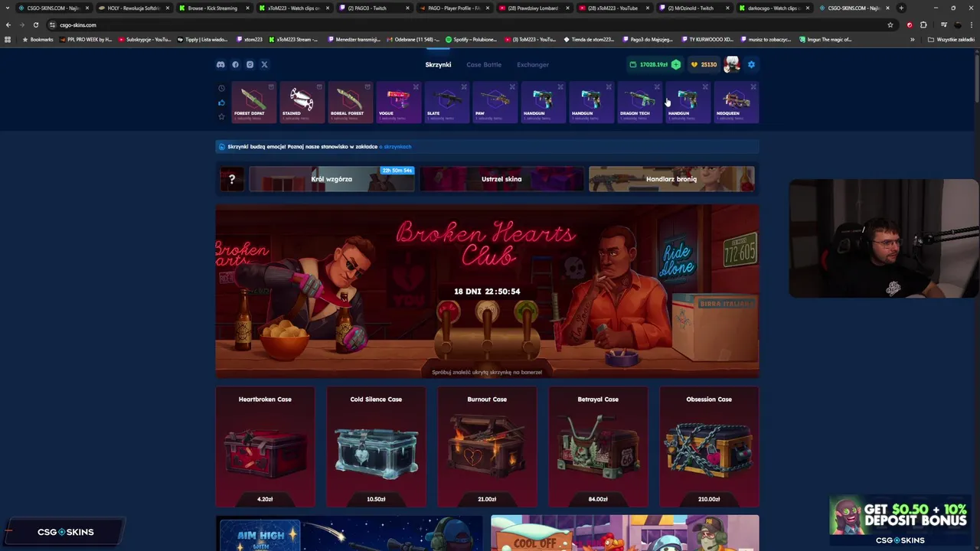Image resolution: width=980 pixels, height=551 pixels.
Task: Show recent drops with clock icon
Action: [222, 88]
